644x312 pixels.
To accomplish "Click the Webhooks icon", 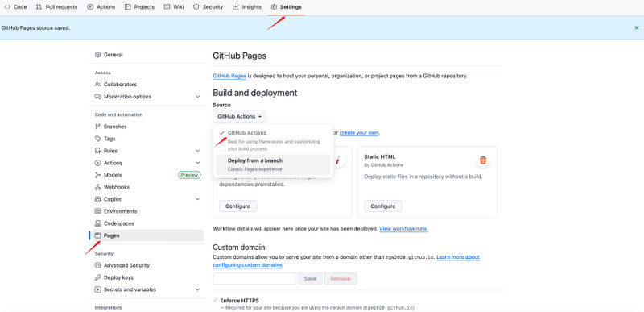I will (x=97, y=187).
